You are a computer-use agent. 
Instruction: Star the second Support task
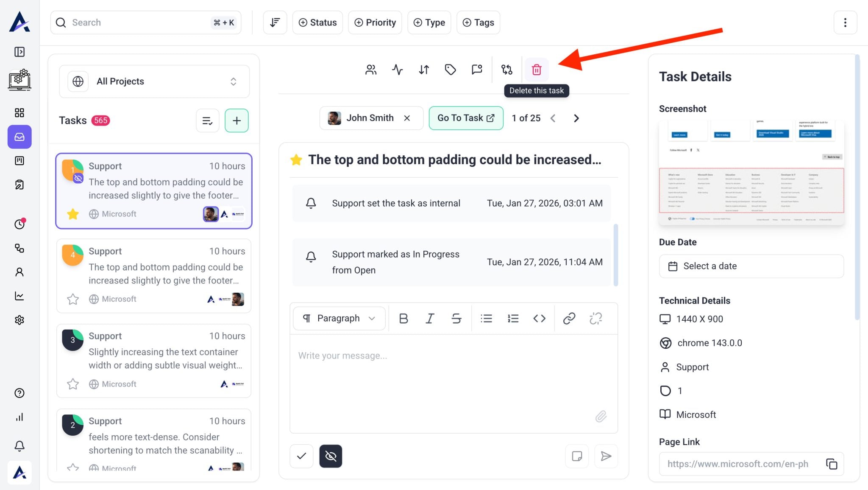73,299
